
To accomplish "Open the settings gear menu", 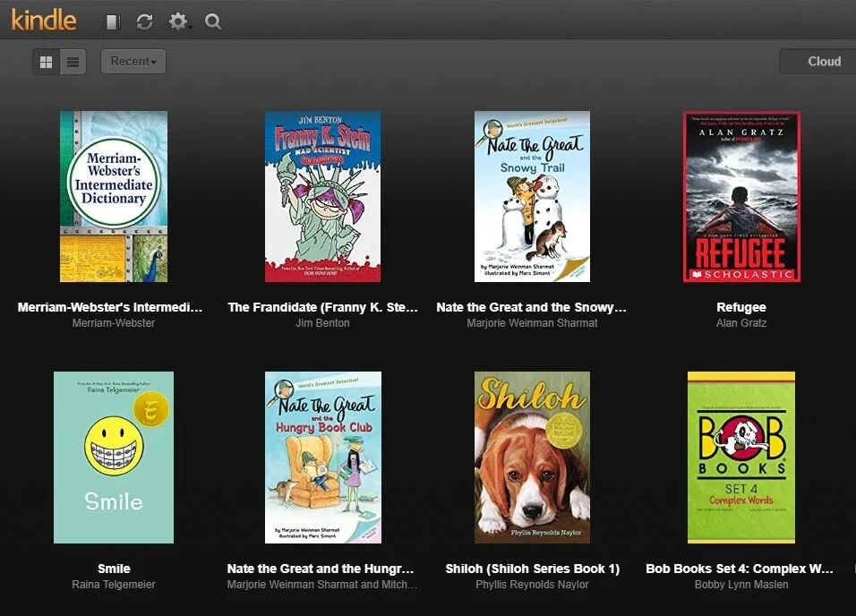I will [x=178, y=21].
